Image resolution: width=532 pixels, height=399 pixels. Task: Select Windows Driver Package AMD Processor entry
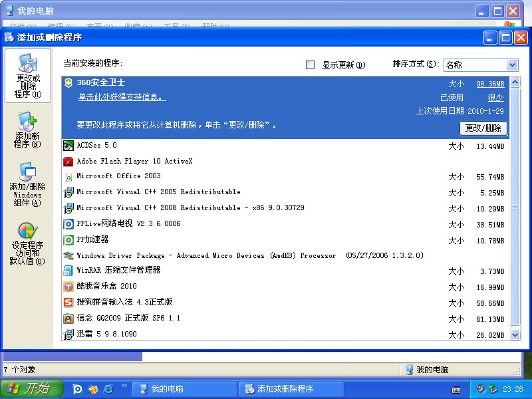point(285,256)
